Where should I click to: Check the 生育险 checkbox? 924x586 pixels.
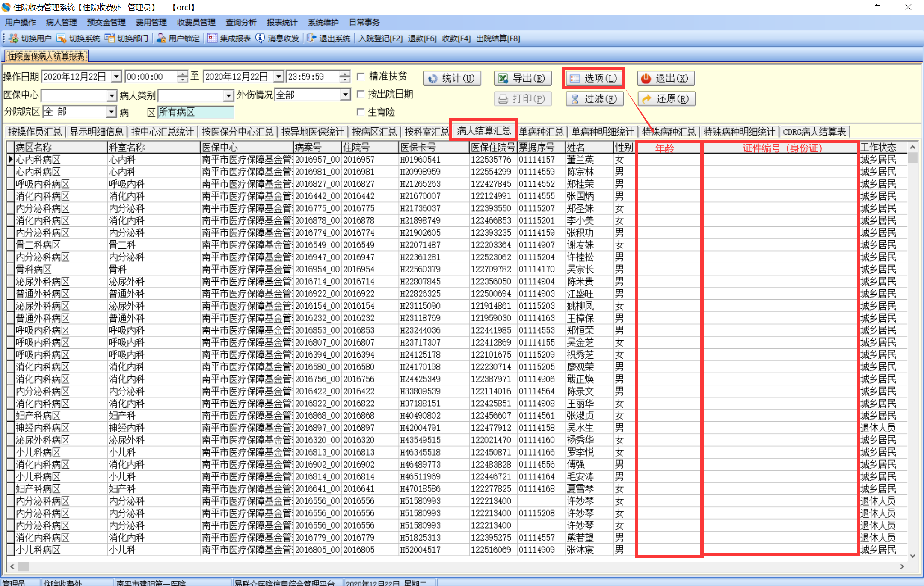tap(361, 112)
